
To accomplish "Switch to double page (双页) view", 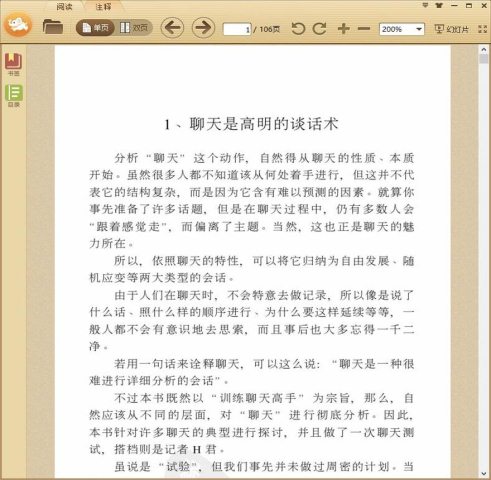I will (134, 28).
